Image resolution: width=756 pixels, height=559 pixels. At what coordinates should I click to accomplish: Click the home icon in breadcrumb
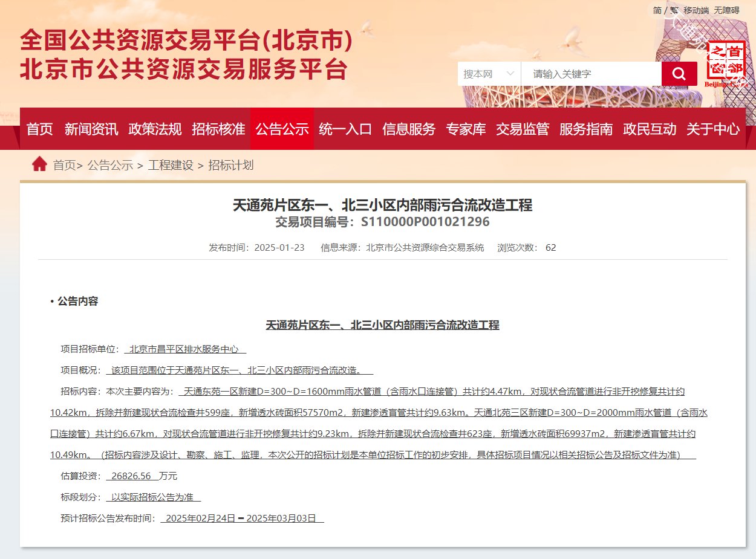[39, 164]
